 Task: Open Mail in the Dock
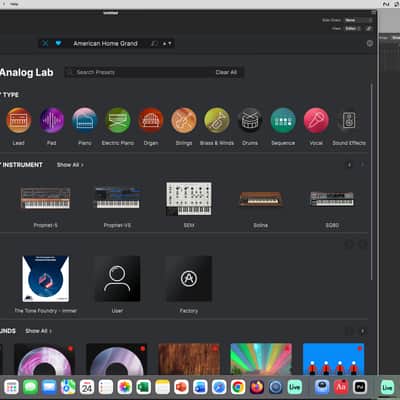49,387
